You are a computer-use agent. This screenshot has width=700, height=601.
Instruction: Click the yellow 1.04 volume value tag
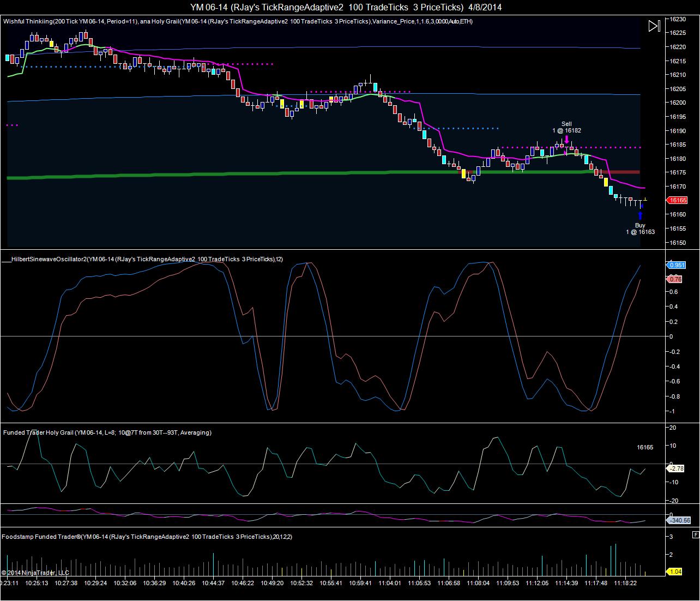[675, 571]
